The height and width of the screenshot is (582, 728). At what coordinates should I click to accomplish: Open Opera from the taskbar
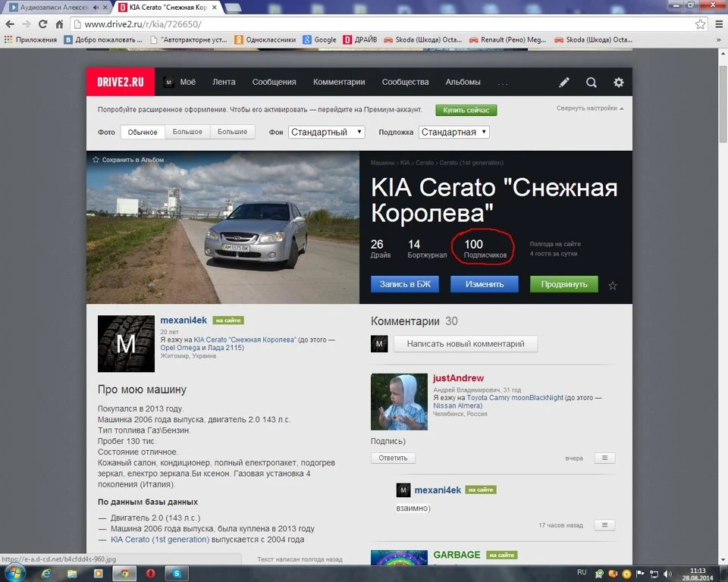coord(150,574)
